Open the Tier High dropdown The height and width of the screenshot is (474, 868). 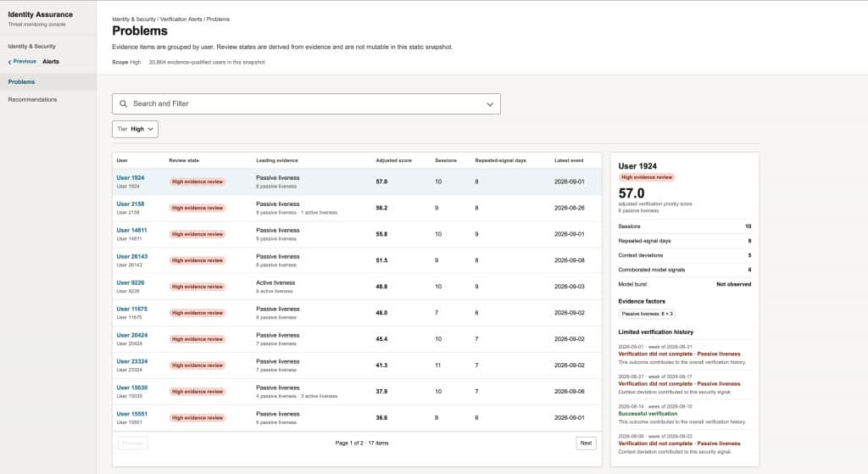(135, 129)
